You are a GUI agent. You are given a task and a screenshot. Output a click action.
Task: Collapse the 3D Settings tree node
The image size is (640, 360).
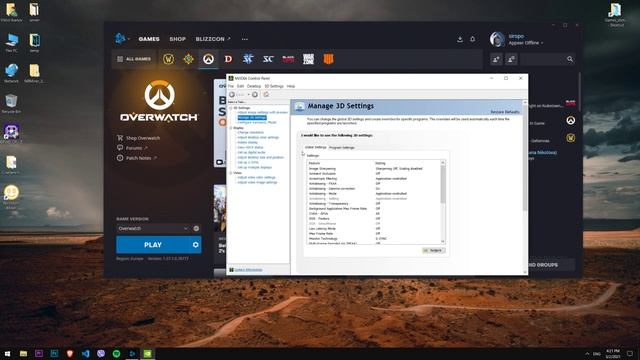231,108
